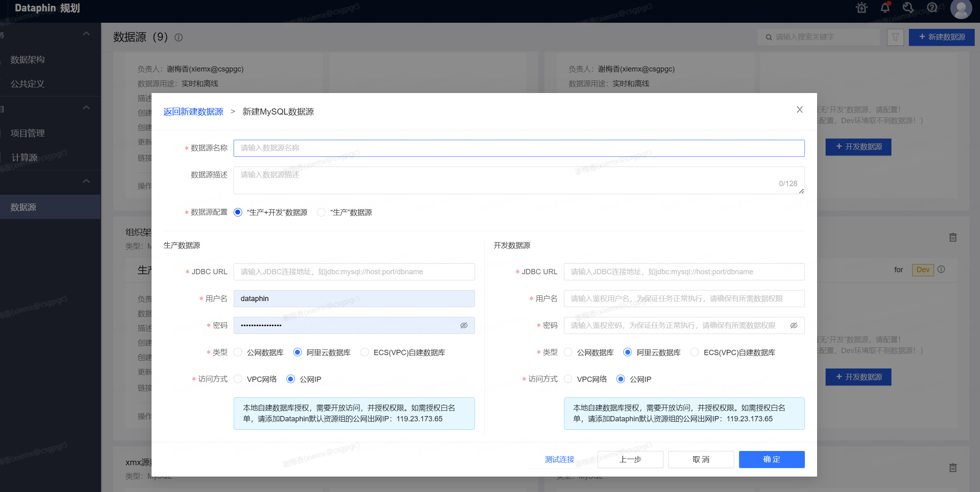
Task: Toggle development password visibility eye icon
Action: (794, 325)
